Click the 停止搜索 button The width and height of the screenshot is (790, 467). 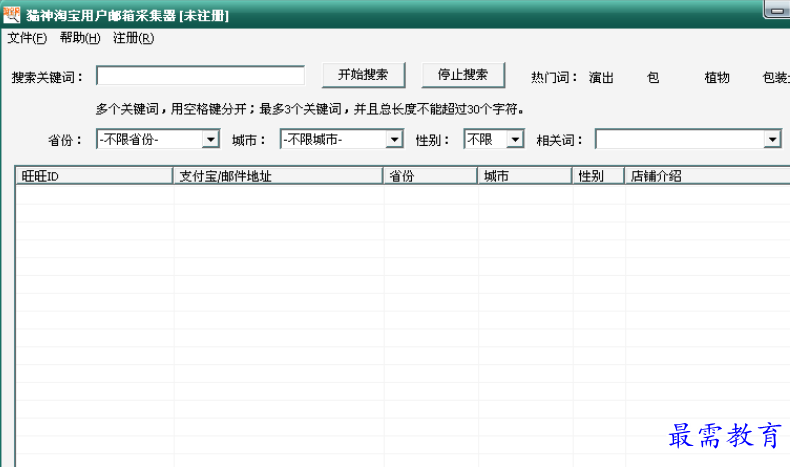[x=463, y=75]
